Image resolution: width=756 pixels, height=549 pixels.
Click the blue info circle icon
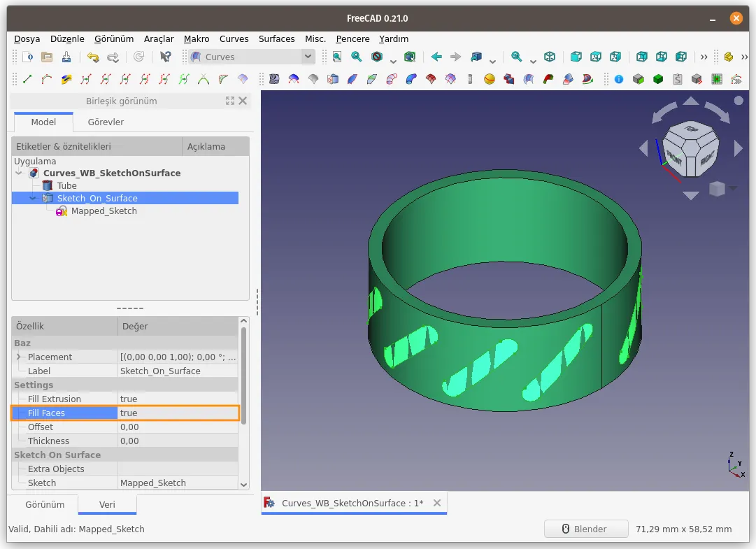[619, 79]
